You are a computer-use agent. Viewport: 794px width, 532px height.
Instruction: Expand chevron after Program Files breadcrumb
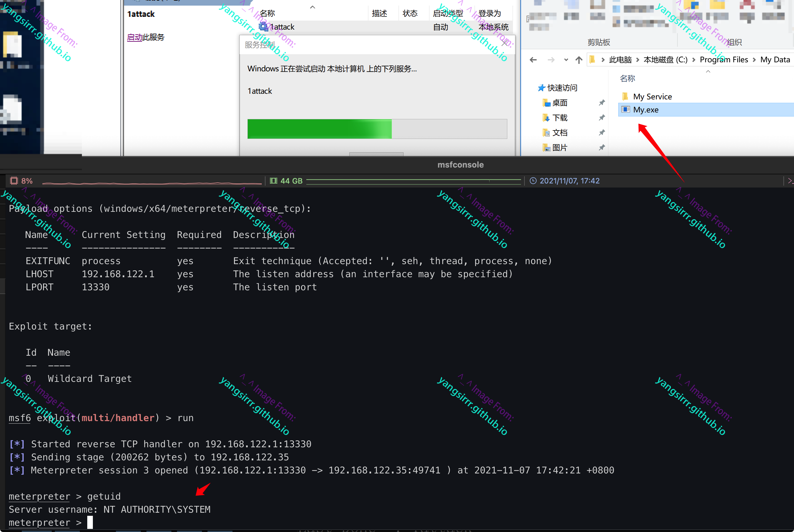(x=754, y=60)
